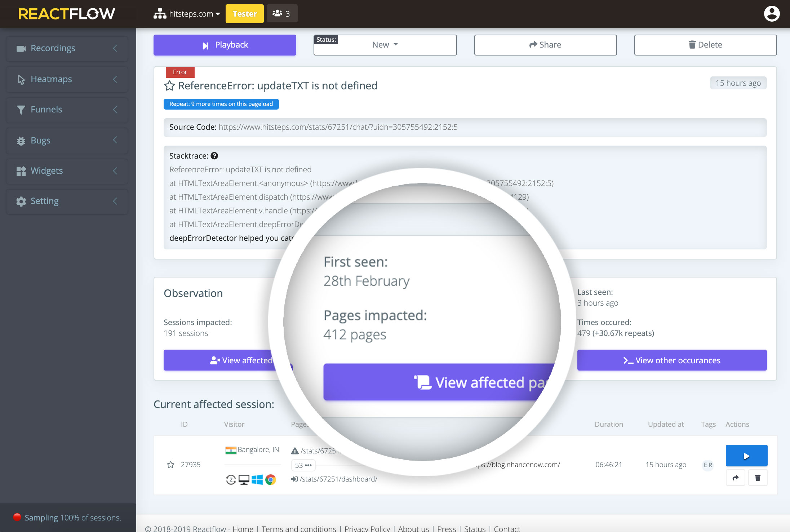Viewport: 790px width, 532px height.
Task: Click the Chrome browser icon
Action: 270,480
